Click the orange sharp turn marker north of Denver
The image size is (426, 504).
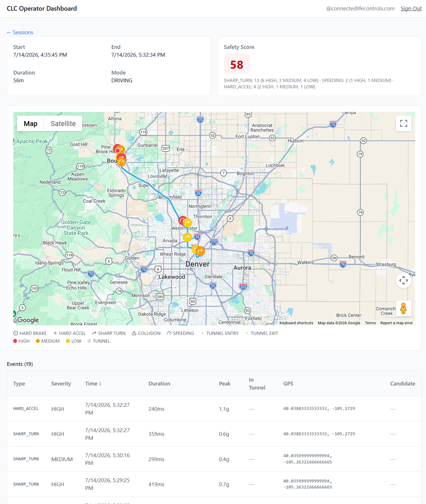click(200, 251)
